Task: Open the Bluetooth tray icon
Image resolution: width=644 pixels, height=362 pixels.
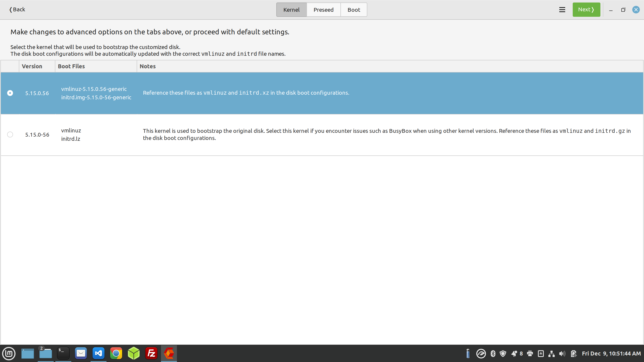Action: pos(493,353)
